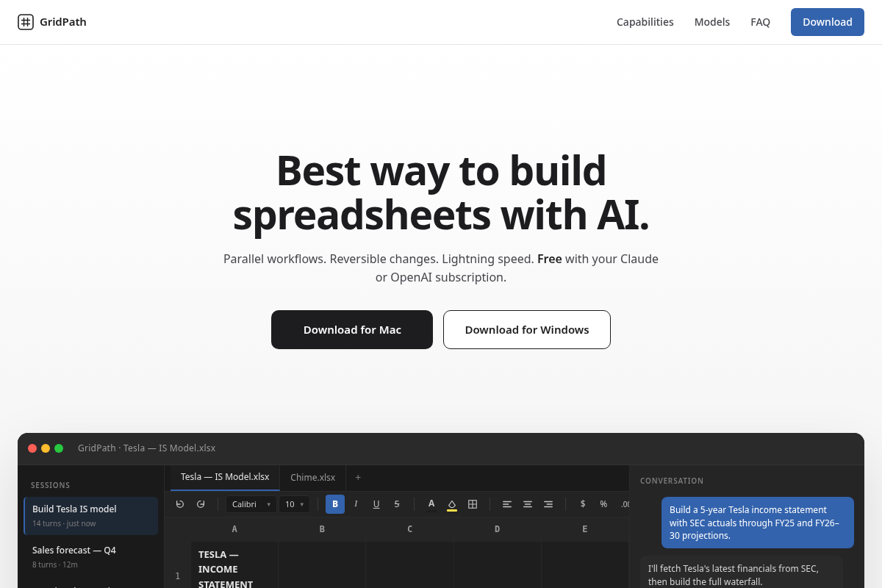Click Download for Windows button
882x588 pixels.
click(x=527, y=329)
